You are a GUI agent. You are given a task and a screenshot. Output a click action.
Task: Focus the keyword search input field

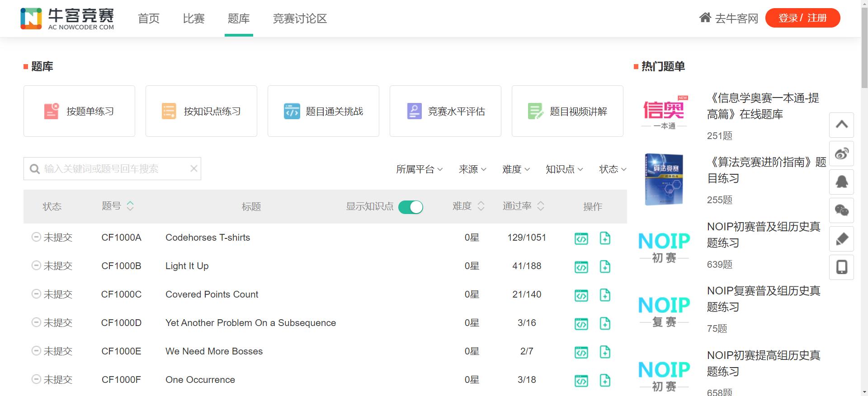pyautogui.click(x=112, y=169)
